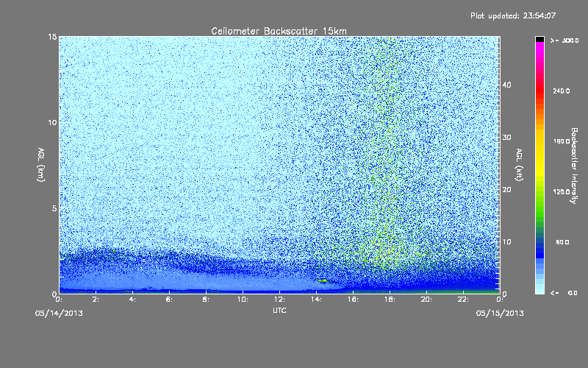Viewport: 588px width, 368px height.
Task: Click the 'Backscatter Intensity' colorbar label
Action: tap(574, 166)
